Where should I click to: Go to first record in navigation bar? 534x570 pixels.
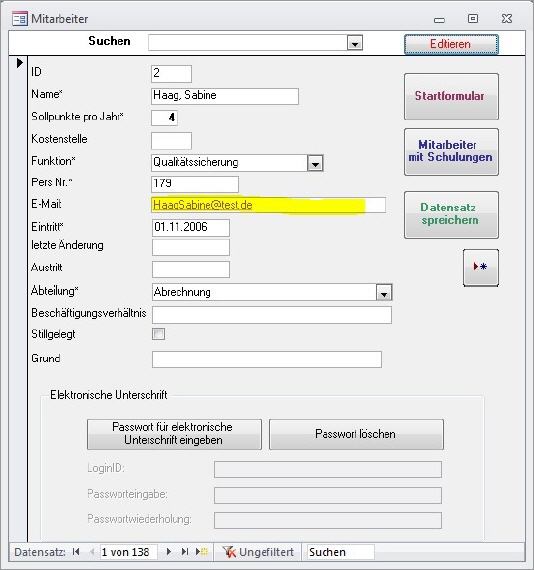tap(76, 552)
